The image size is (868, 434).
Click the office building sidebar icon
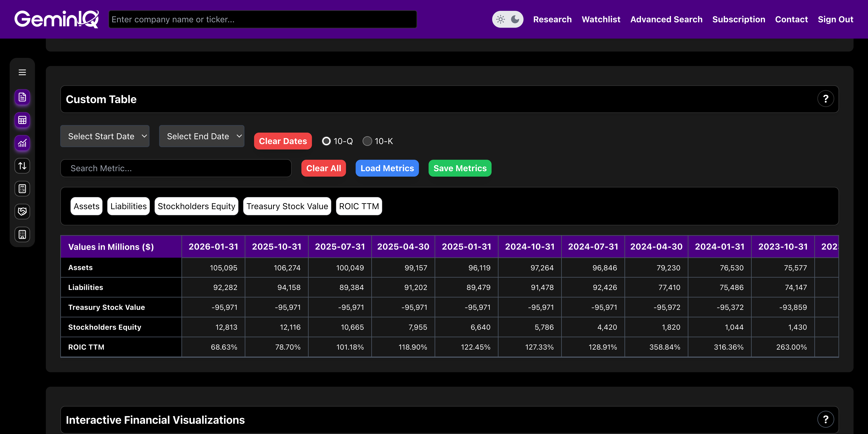coord(22,234)
